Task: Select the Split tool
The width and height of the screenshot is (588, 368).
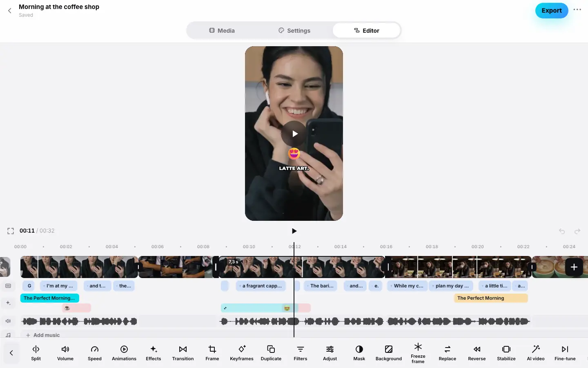Action: tap(36, 353)
